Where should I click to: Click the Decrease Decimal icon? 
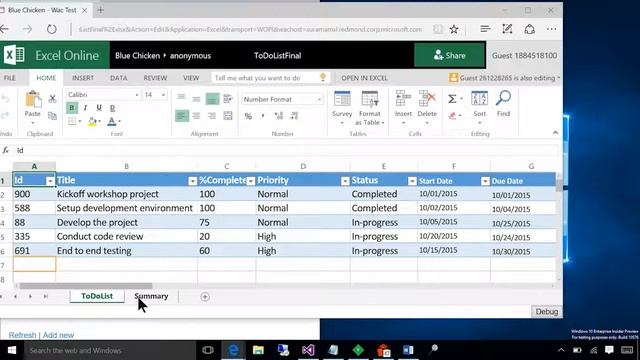coord(294,116)
